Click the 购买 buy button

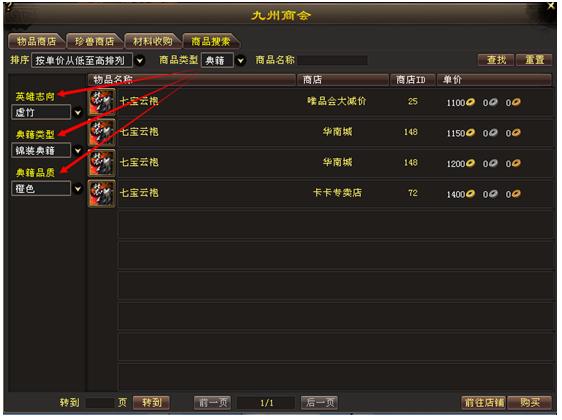tap(530, 402)
